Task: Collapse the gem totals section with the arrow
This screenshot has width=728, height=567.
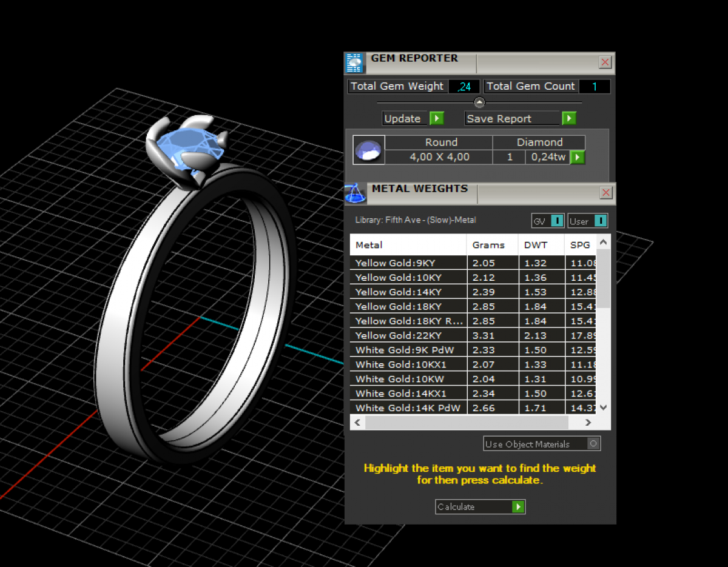Action: pyautogui.click(x=479, y=102)
